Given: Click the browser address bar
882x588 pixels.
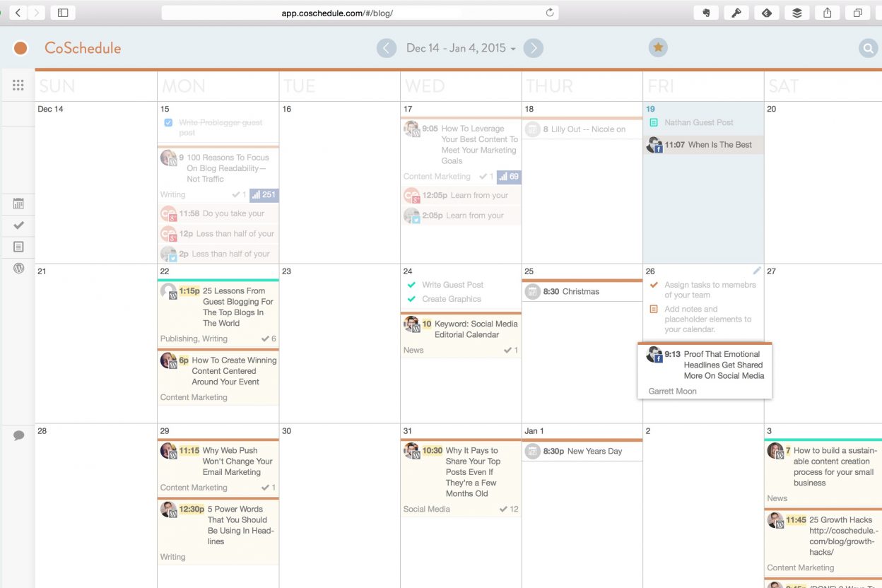Looking at the screenshot, I should (x=360, y=13).
